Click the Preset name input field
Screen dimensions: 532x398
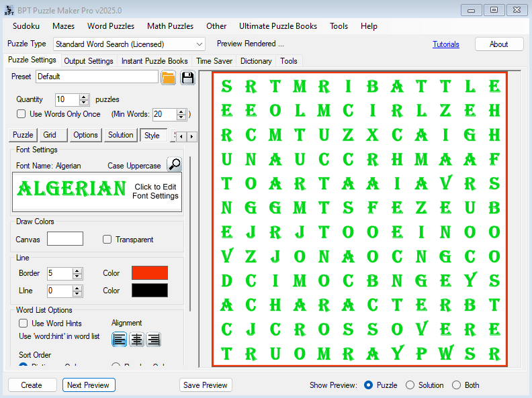pos(97,77)
